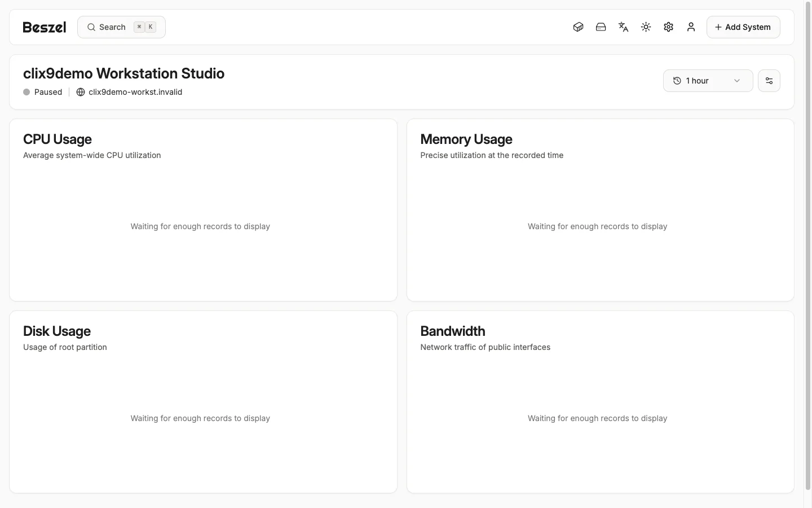Click Precise utilization at the recorded time
The height and width of the screenshot is (508, 812).
pyautogui.click(x=492, y=155)
